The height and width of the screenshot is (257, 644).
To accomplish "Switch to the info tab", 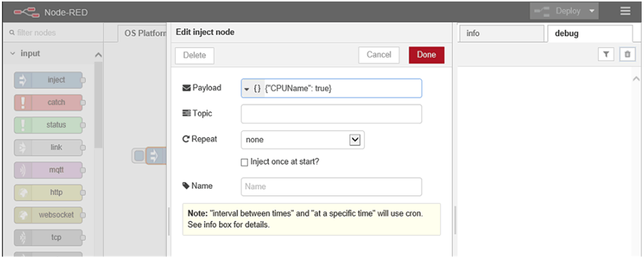I will (x=501, y=34).
